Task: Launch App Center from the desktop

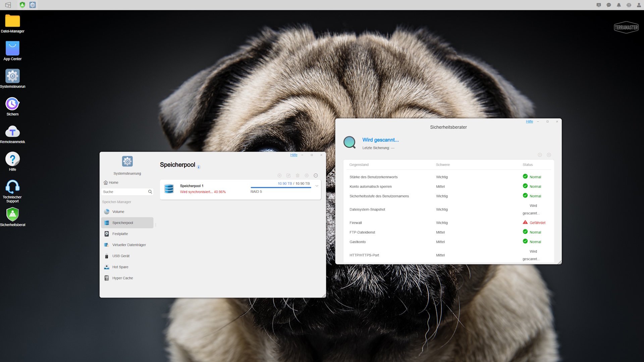Action: (x=12, y=49)
